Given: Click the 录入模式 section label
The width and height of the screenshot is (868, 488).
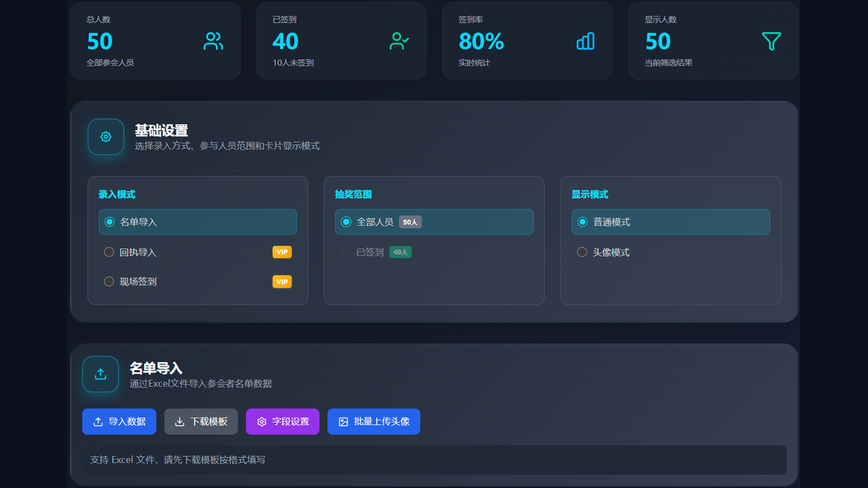Looking at the screenshot, I should click(x=117, y=194).
